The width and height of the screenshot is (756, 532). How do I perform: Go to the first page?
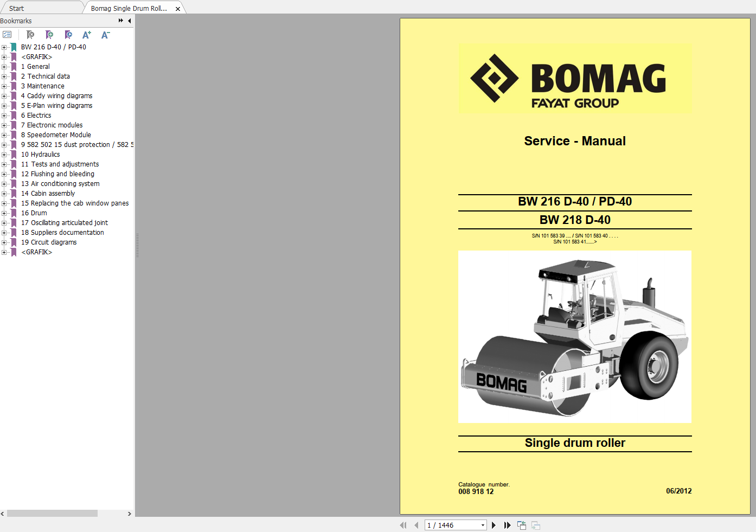point(403,525)
